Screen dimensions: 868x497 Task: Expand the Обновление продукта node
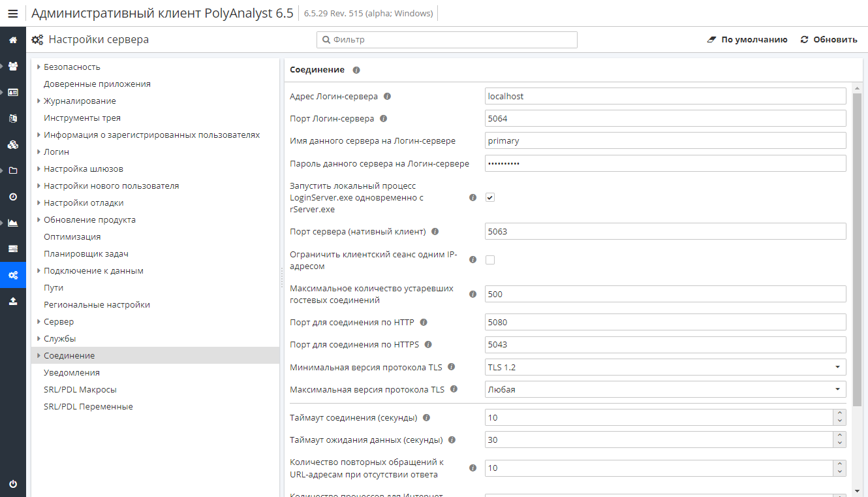[39, 219]
